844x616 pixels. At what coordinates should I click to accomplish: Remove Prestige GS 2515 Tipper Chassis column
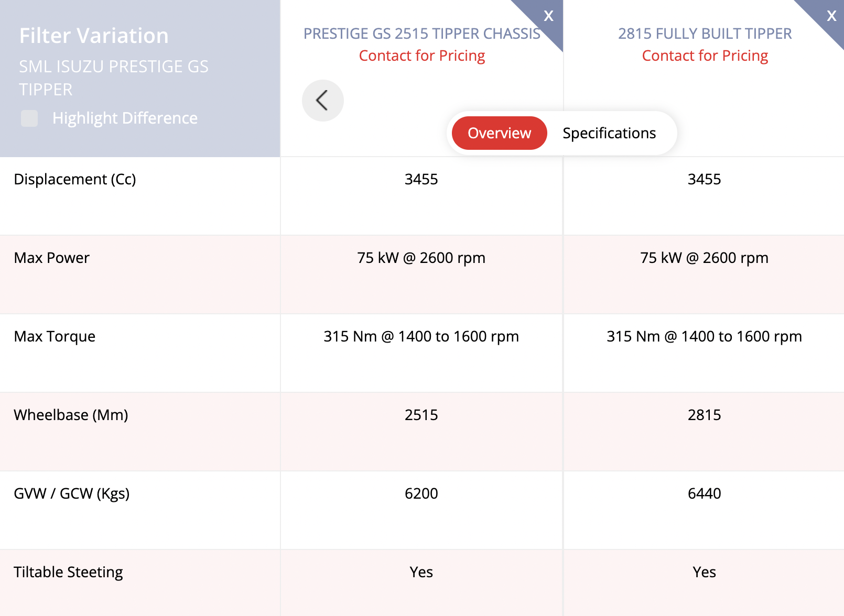tap(548, 16)
